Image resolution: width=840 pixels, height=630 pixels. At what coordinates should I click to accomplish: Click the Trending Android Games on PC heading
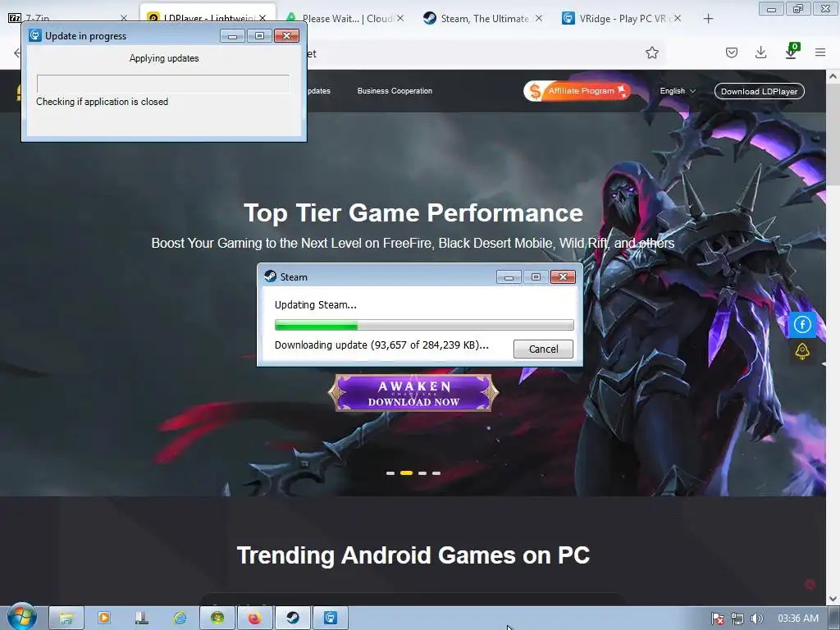(413, 555)
